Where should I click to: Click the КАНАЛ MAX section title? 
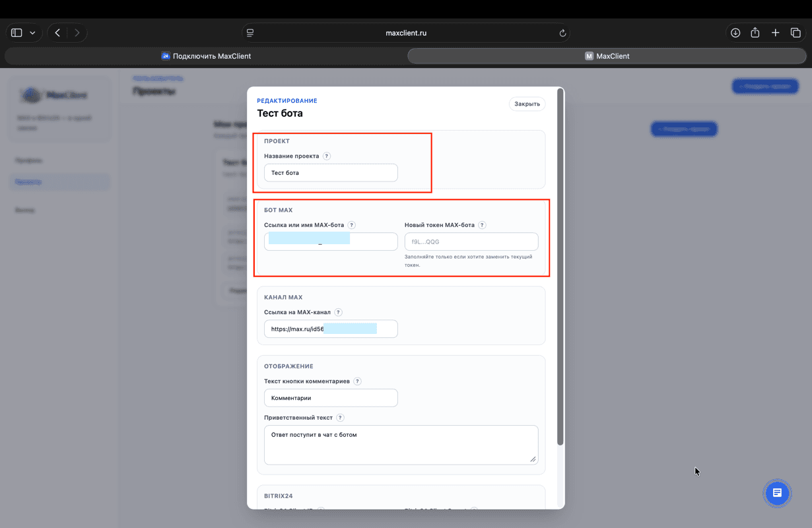point(283,298)
